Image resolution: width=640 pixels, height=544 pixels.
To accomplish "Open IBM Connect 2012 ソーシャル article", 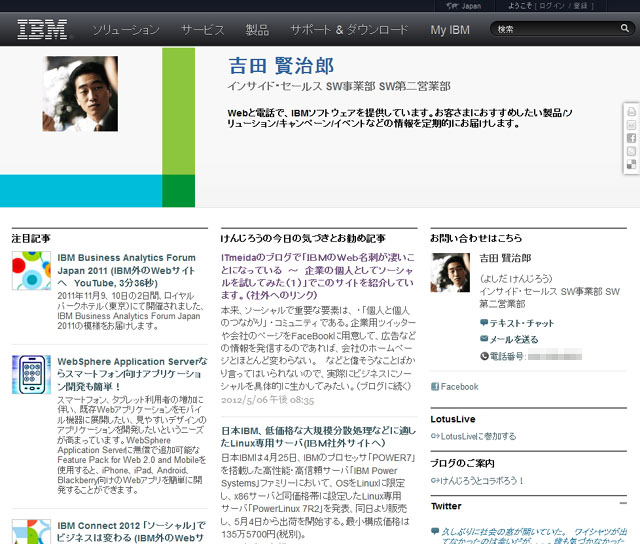I will click(131, 531).
